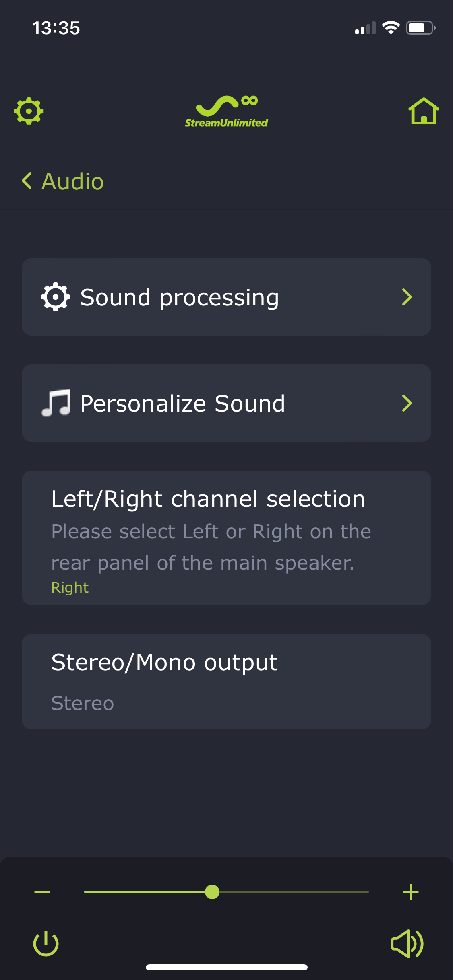Tap the Stereo value text
Image resolution: width=453 pixels, height=980 pixels.
point(83,703)
